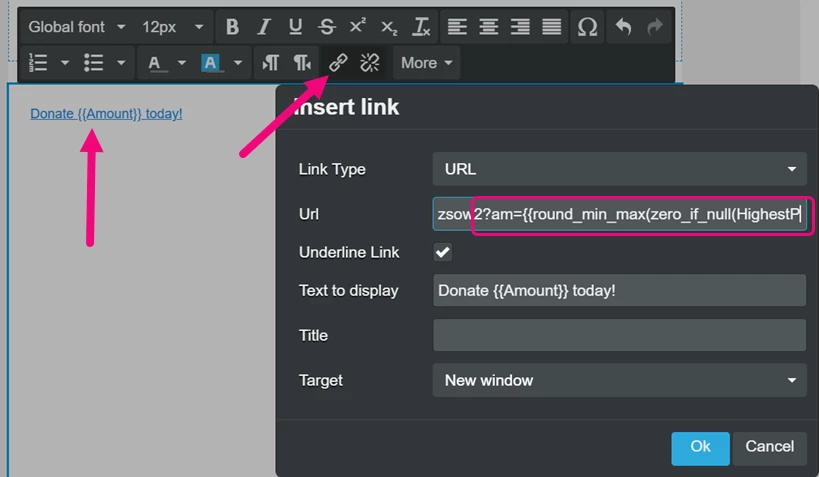Image resolution: width=819 pixels, height=477 pixels.
Task: Expand bulleted list style options
Action: pos(121,63)
